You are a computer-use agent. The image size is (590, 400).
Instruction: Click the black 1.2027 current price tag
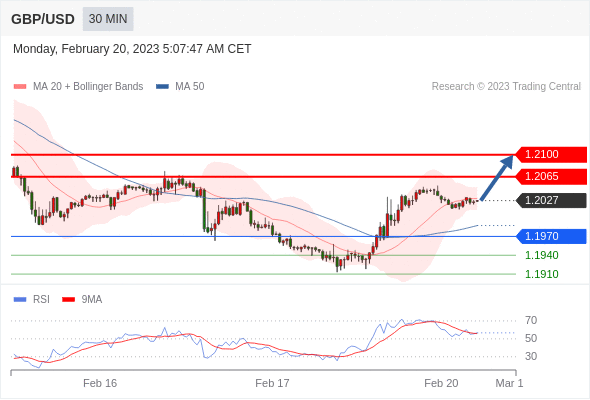[551, 200]
